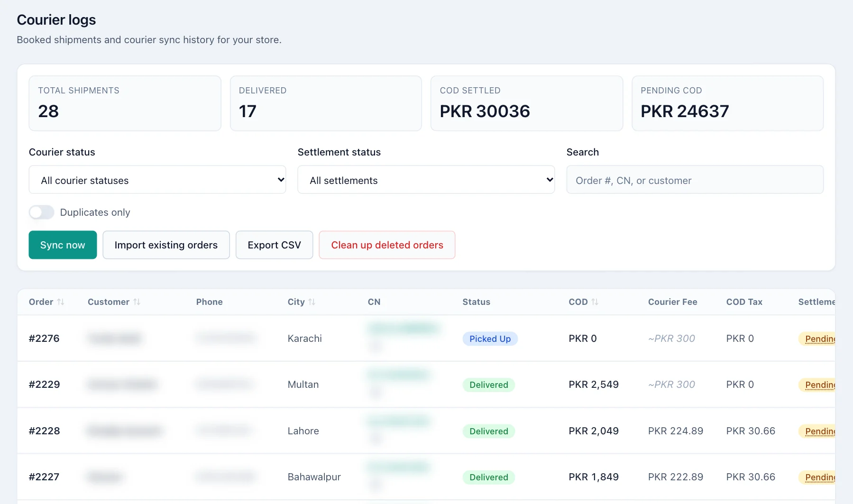Click the Bahawalpur city cell
Viewport: 853px width, 504px height.
tap(314, 477)
